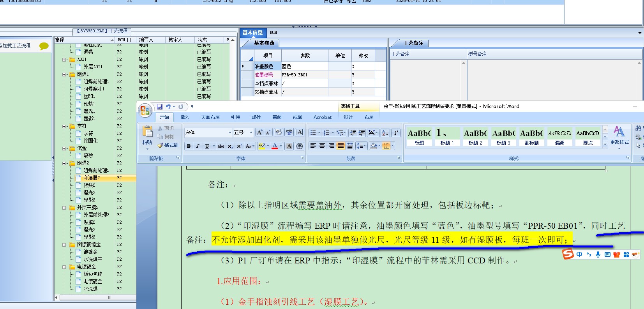644x309 pixels.
Task: Click the Distributed alignment icon
Action: click(350, 146)
